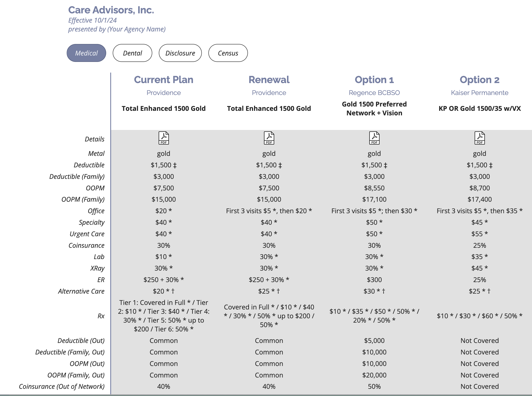The width and height of the screenshot is (532, 396).
Task: Go to the Census tab
Action: point(228,53)
